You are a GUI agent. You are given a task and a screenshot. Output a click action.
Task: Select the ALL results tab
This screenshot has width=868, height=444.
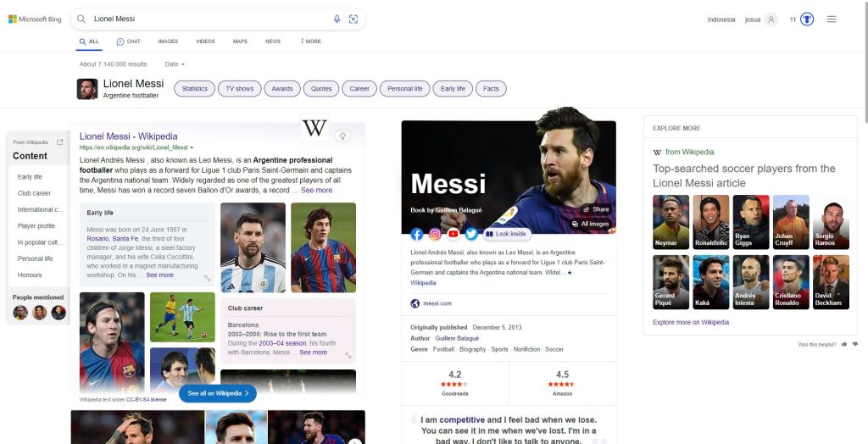(x=89, y=42)
